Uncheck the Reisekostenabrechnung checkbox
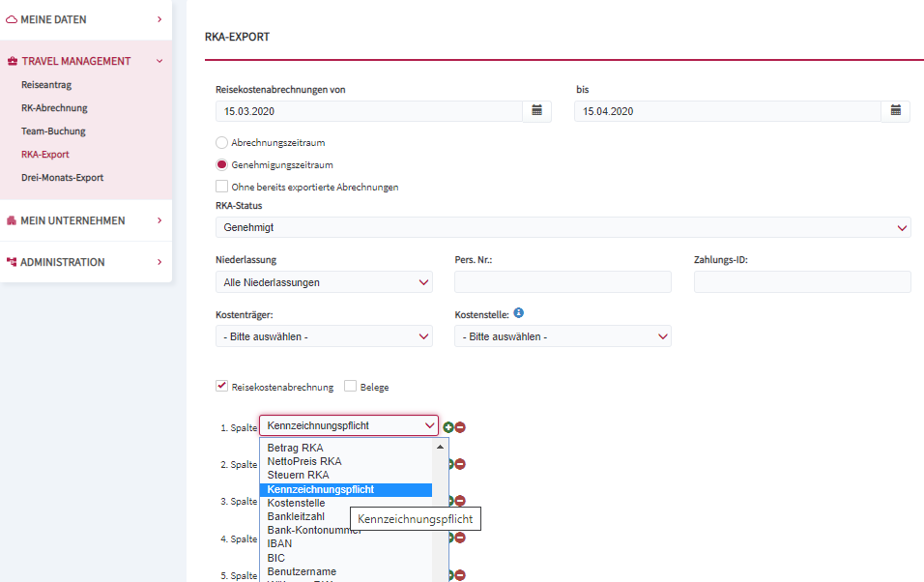 click(221, 387)
